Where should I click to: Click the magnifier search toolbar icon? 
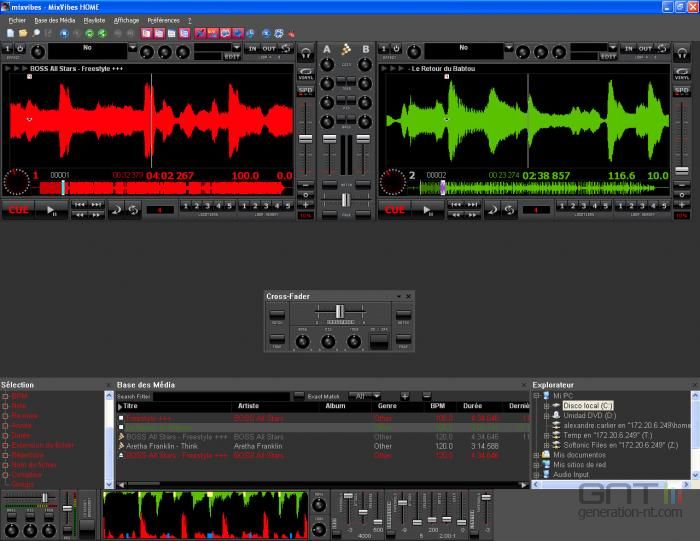[36, 33]
